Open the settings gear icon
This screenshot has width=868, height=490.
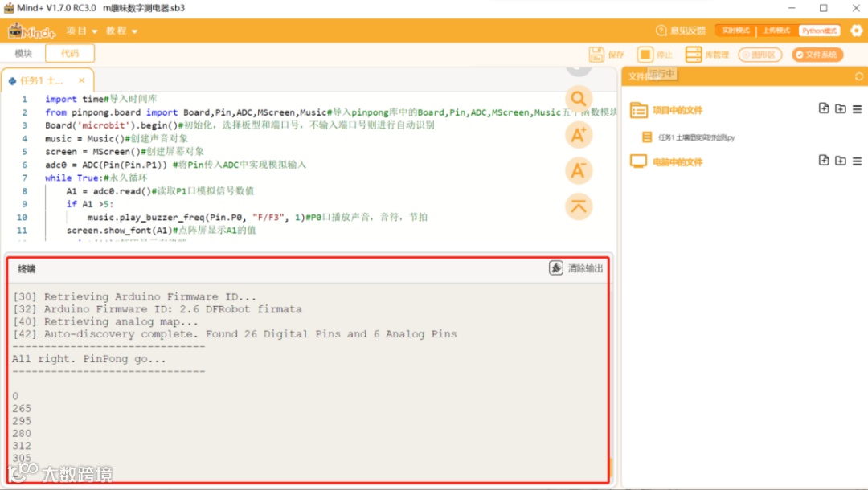pos(857,31)
